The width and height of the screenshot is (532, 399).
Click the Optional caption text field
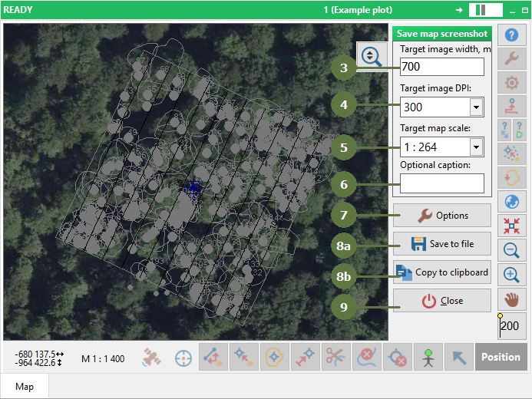pyautogui.click(x=441, y=183)
